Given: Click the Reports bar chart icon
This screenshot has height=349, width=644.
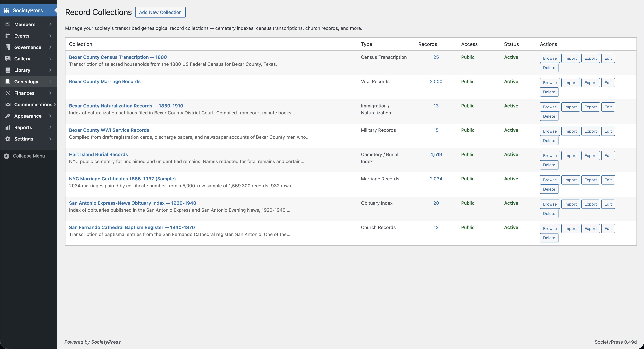Looking at the screenshot, I should [x=8, y=127].
